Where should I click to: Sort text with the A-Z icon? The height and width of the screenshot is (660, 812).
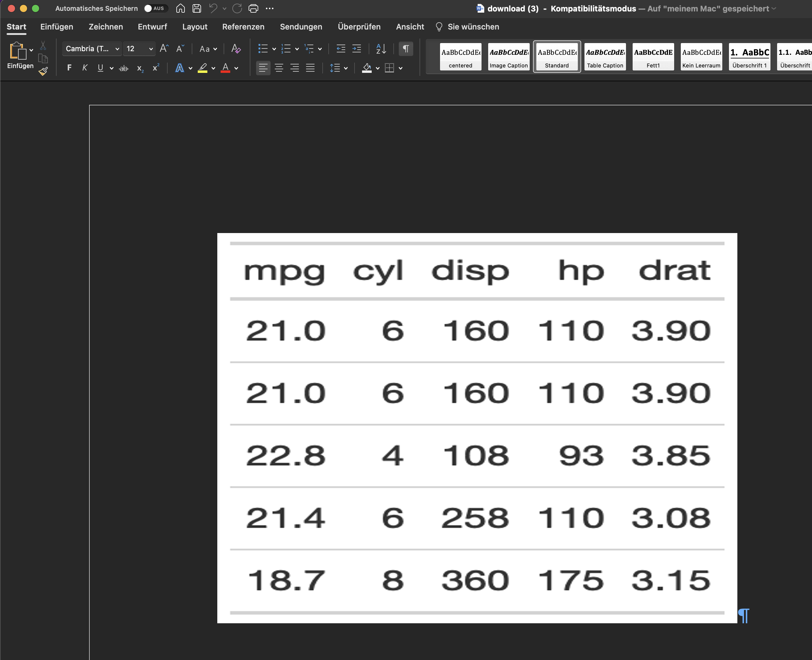point(381,49)
